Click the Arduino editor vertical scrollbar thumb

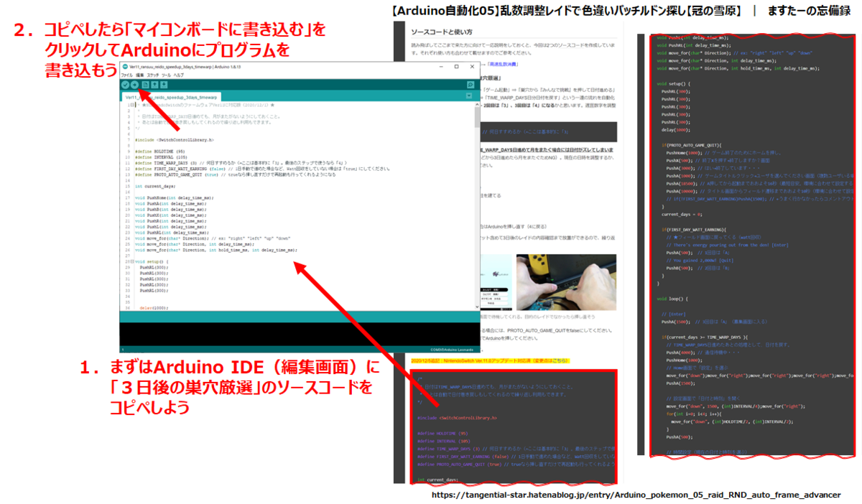(477, 117)
